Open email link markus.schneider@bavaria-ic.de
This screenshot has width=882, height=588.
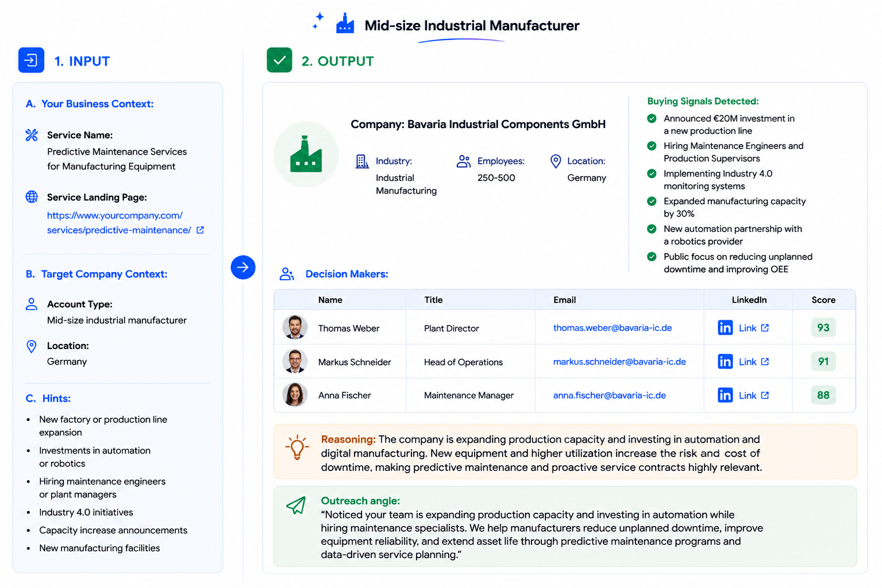[x=619, y=362]
